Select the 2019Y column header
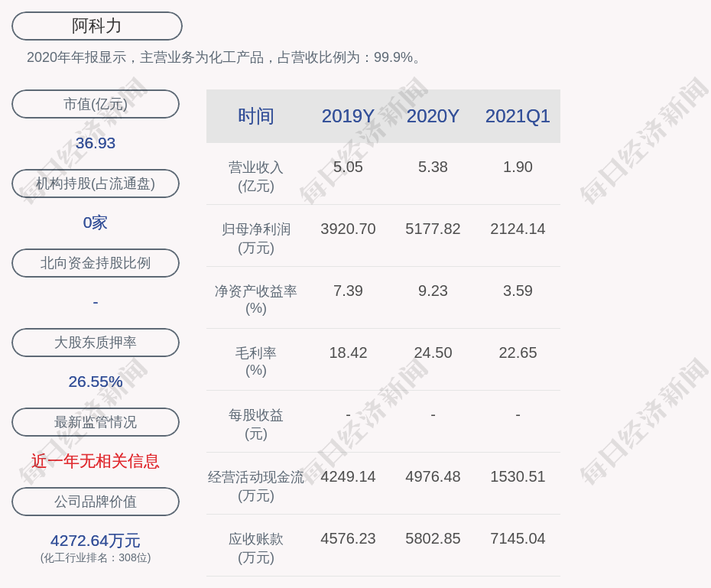711x588 pixels. 348,116
